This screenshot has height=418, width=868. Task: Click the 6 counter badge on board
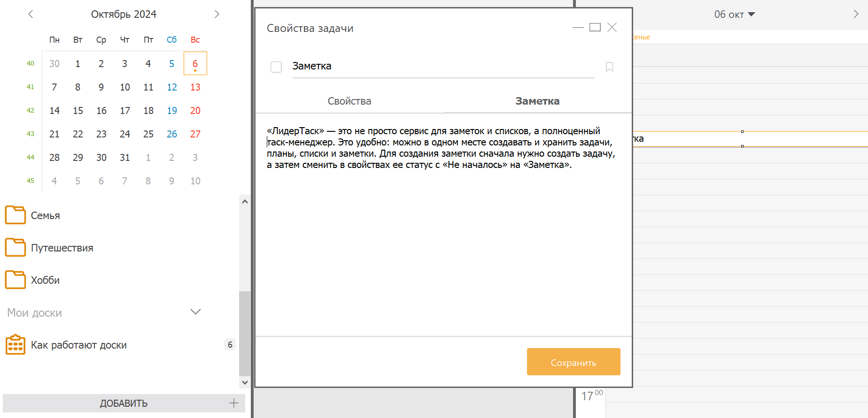[230, 345]
